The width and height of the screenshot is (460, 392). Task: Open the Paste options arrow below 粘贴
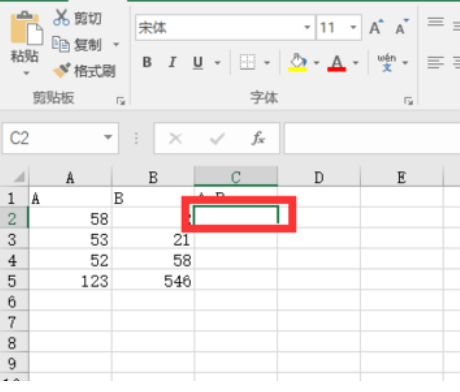[x=26, y=73]
